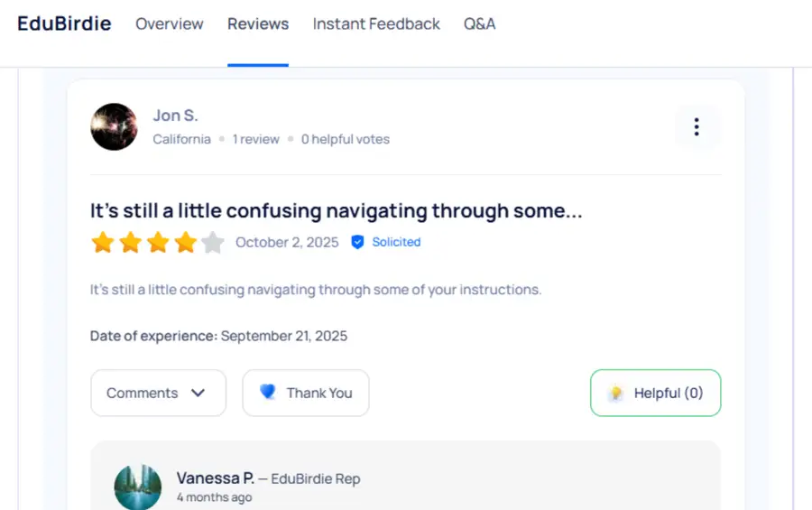812x510 pixels.
Task: Click the EduBirdie brand name
Action: coord(64,23)
